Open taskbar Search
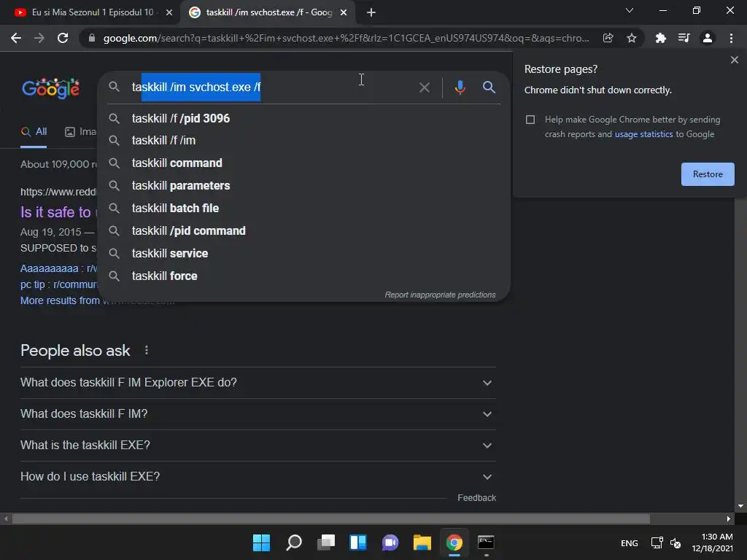The height and width of the screenshot is (560, 747). pyautogui.click(x=293, y=542)
